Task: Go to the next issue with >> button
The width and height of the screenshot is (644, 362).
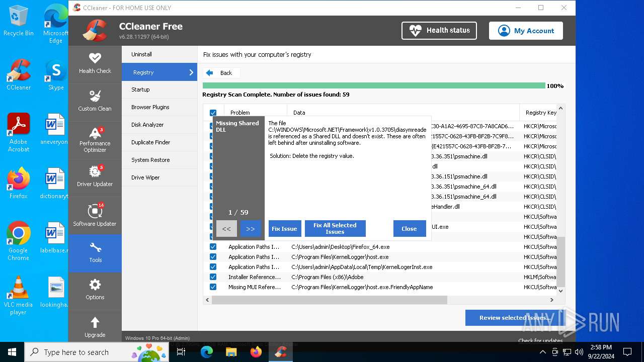Action: click(x=251, y=229)
